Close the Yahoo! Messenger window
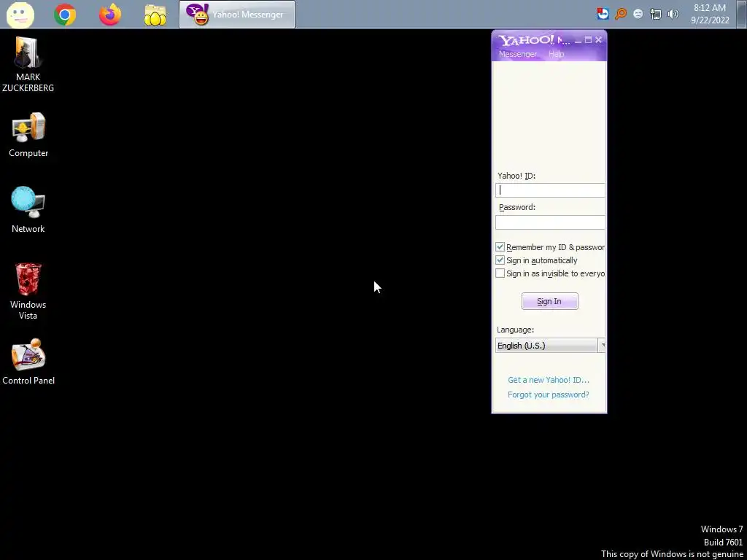Image resolution: width=747 pixels, height=560 pixels. click(x=598, y=41)
